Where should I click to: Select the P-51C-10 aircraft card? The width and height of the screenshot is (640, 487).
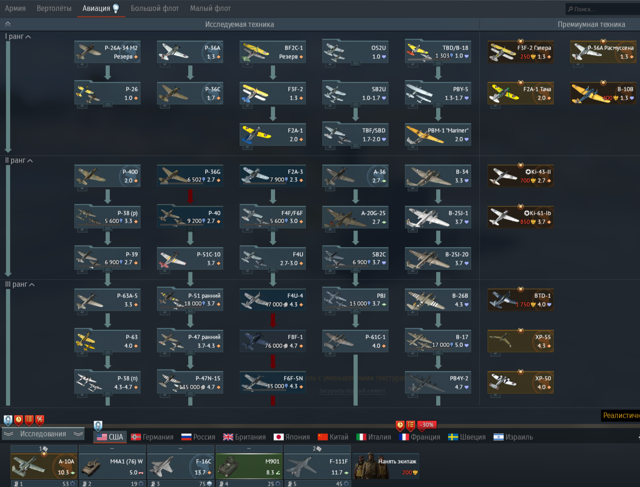[190, 258]
